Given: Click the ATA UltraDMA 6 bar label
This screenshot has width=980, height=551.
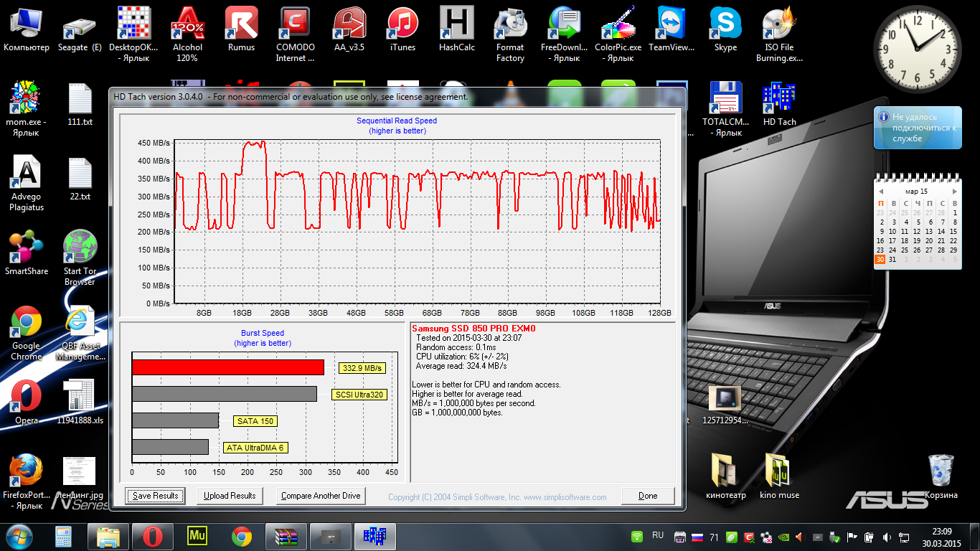Looking at the screenshot, I should click(255, 448).
